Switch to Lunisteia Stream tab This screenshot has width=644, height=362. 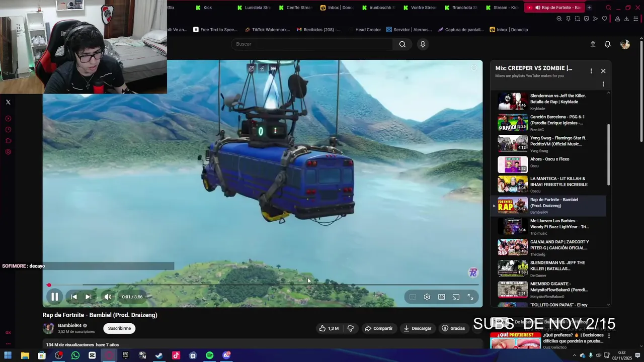(x=254, y=8)
